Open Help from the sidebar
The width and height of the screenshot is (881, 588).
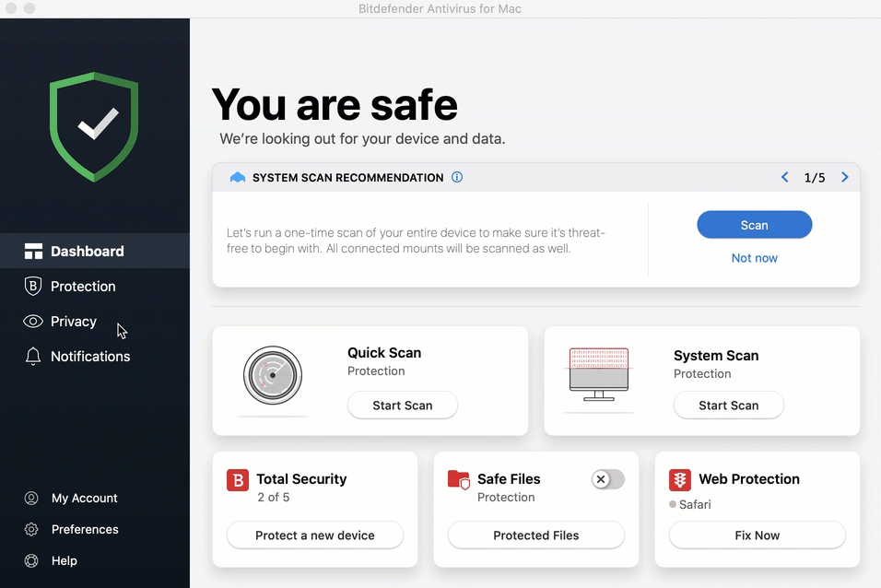(65, 561)
